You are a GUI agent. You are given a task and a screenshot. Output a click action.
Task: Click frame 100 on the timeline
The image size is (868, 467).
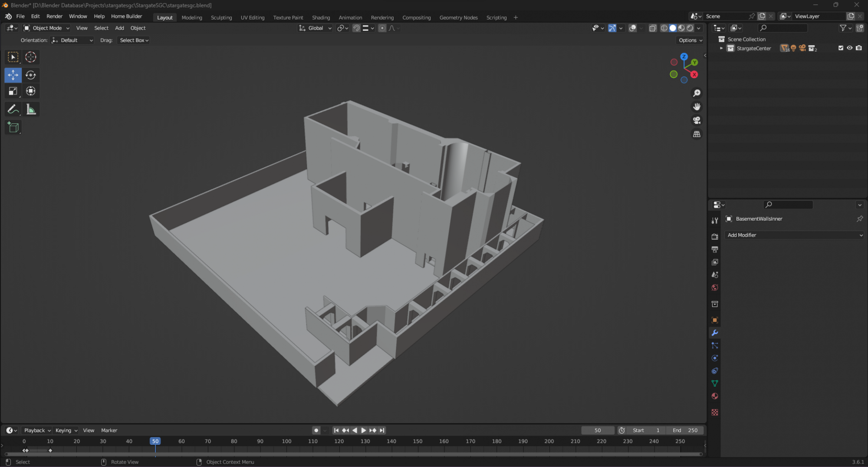tap(286, 441)
